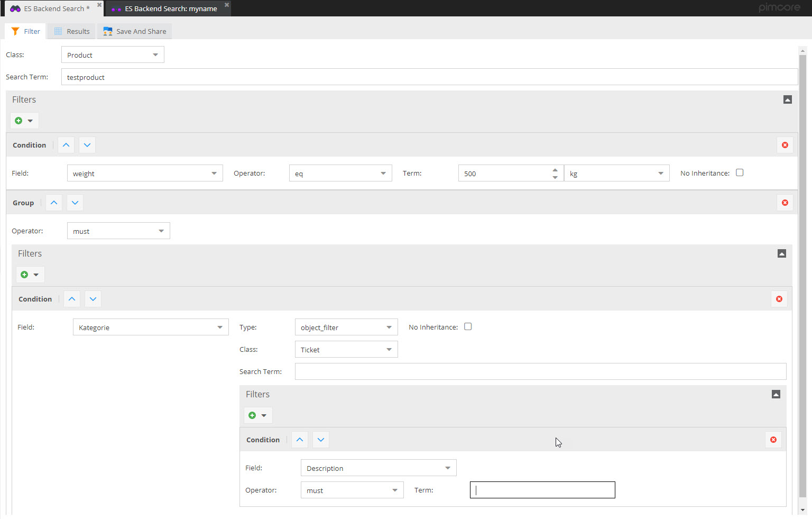Viewport: 812px width, 519px height.
Task: Open the Field dropdown showing Description
Action: [379, 468]
